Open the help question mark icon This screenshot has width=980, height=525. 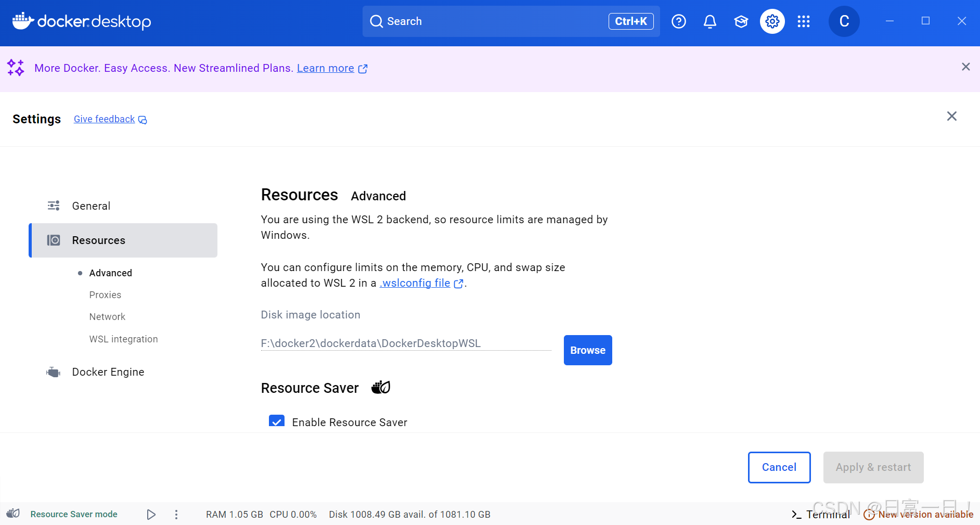[x=678, y=21]
